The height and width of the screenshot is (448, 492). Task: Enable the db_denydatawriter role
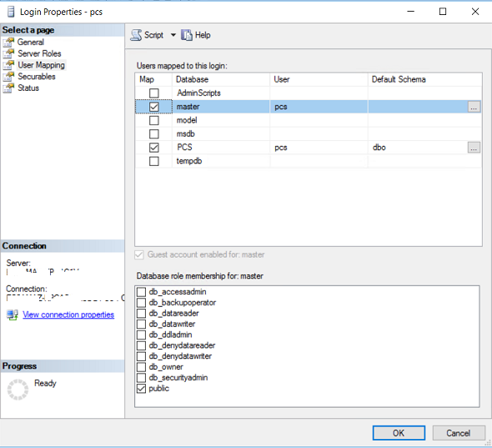coord(141,356)
